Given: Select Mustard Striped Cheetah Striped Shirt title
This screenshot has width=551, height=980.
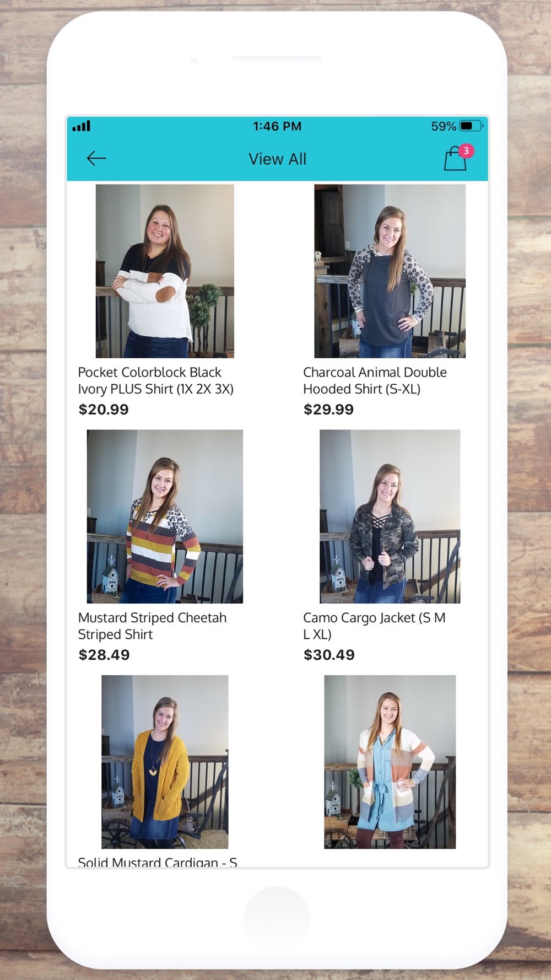Looking at the screenshot, I should pyautogui.click(x=152, y=626).
